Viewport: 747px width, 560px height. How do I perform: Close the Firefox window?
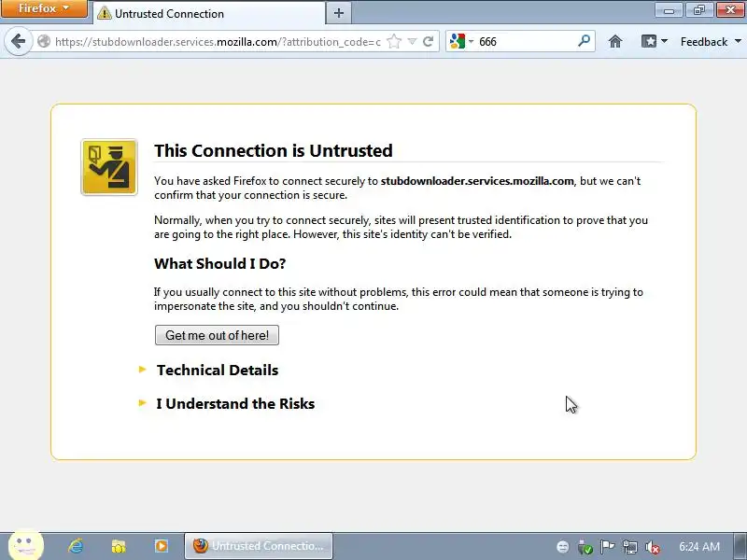pyautogui.click(x=730, y=9)
